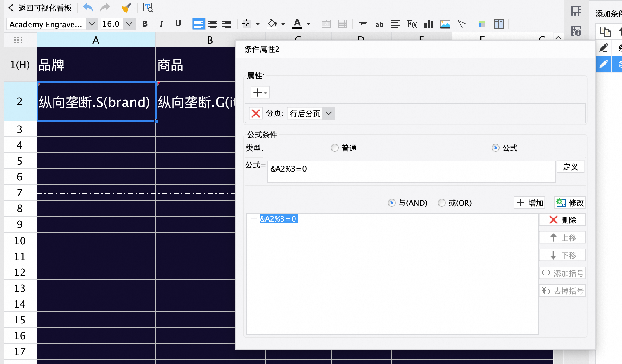Click the font color A icon

(x=297, y=24)
